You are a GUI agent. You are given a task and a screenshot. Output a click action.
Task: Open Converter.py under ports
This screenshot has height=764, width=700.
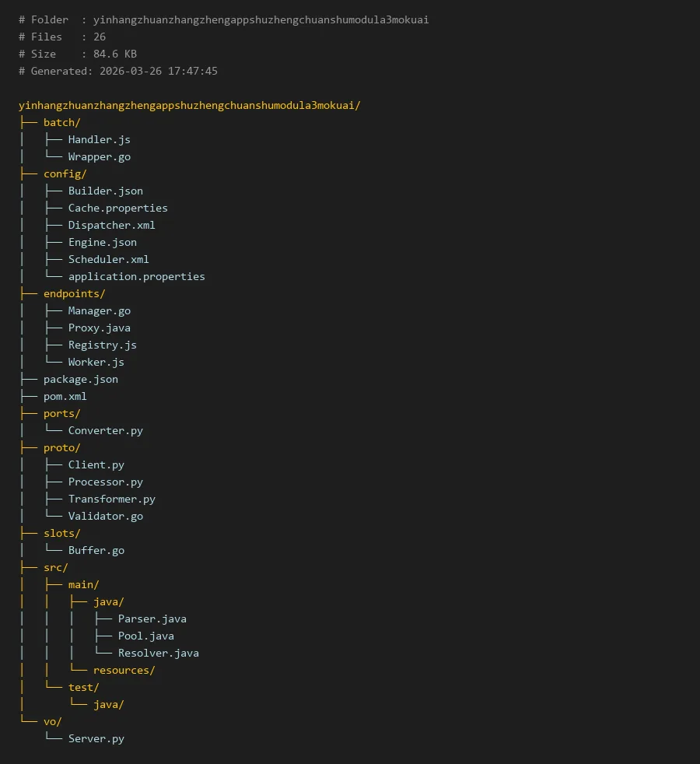pyautogui.click(x=105, y=430)
